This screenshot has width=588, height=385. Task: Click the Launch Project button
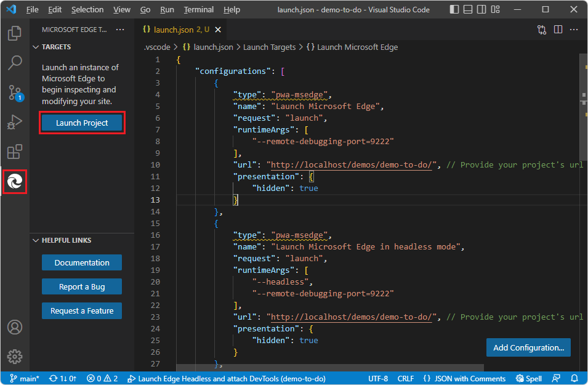pos(82,123)
